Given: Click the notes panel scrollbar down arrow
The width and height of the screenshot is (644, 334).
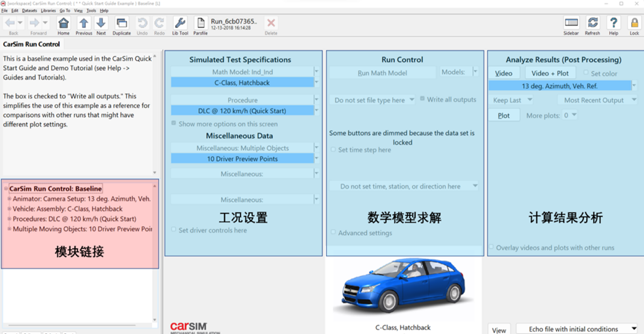Looking at the screenshot, I should [154, 173].
